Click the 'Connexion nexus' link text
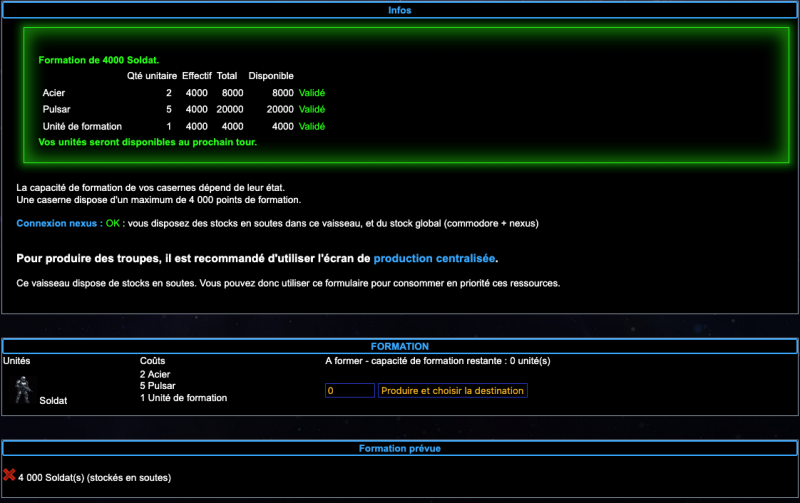The width and height of the screenshot is (800, 503). coord(60,223)
